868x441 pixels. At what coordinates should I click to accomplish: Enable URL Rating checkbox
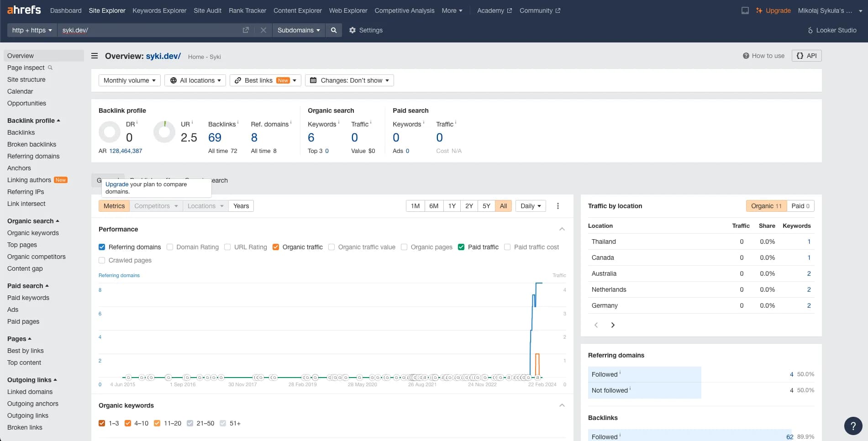(227, 247)
